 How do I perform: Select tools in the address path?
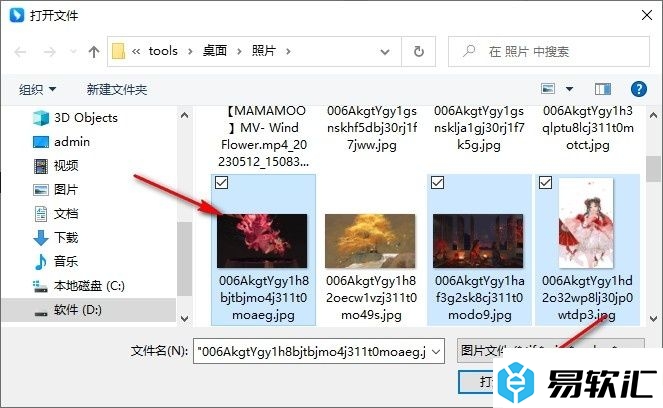click(163, 51)
